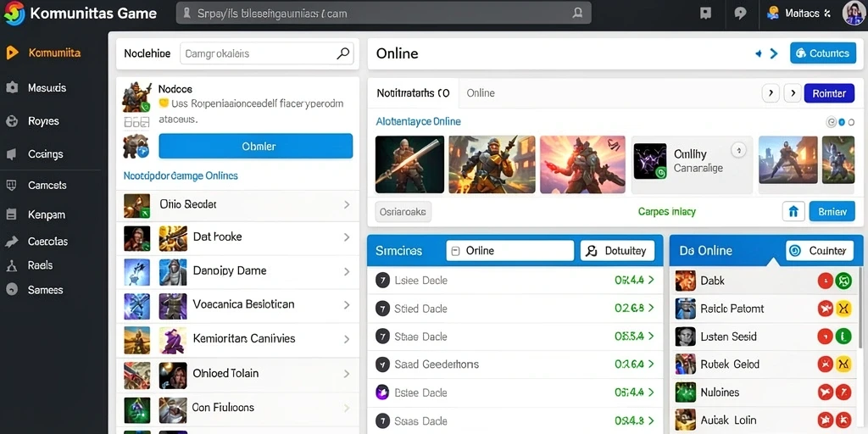Click the magnifier icon in Nodehipe search

342,53
